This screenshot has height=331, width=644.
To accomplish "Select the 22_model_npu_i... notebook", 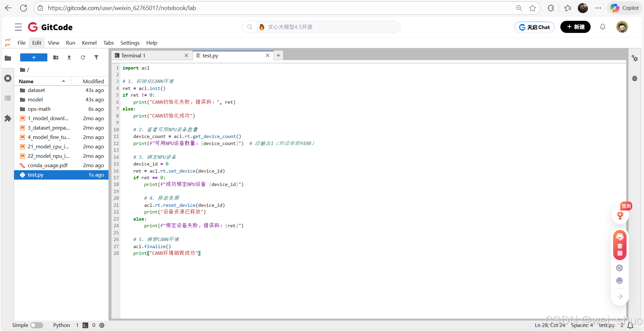I will coord(61,156).
